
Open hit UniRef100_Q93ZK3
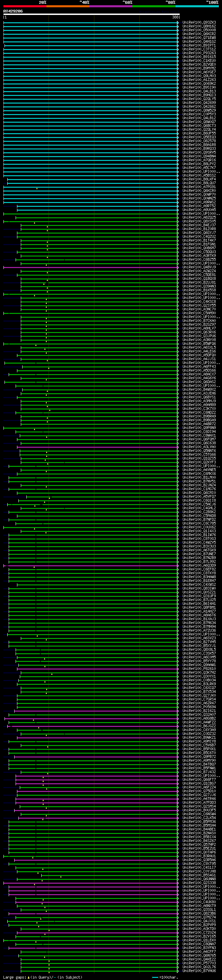199,23
